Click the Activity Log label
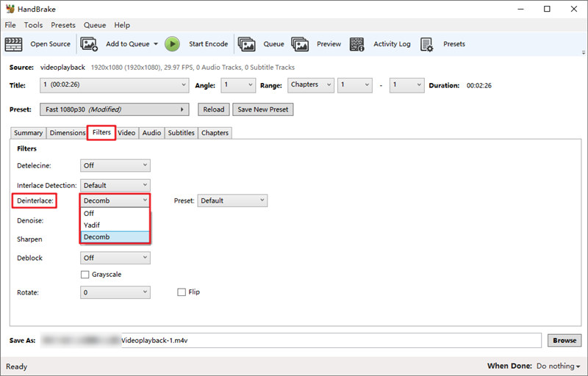 [392, 44]
